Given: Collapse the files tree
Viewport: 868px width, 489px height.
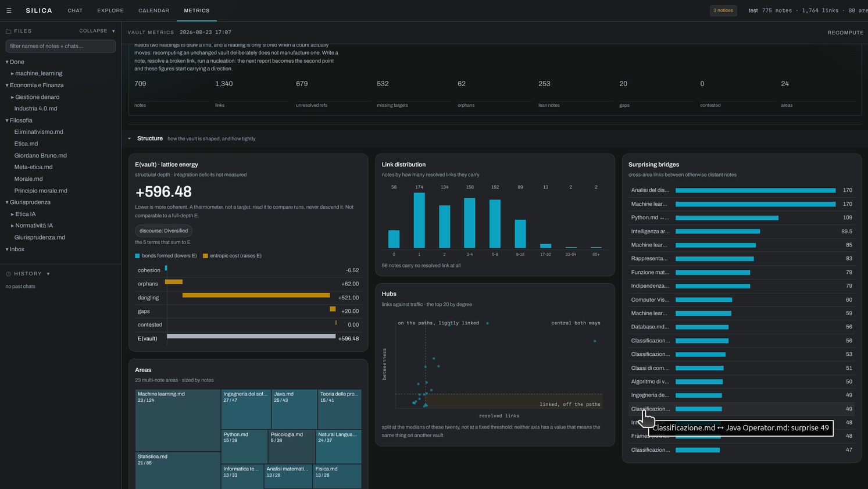Looking at the screenshot, I should click(x=93, y=31).
